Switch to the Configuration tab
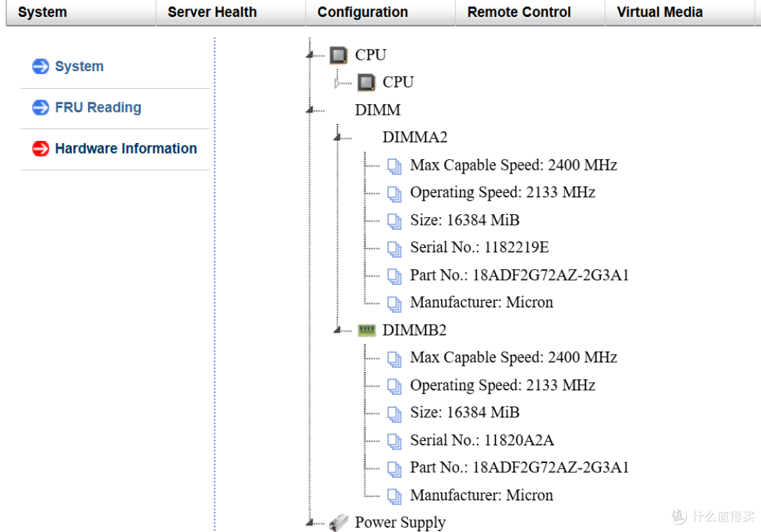The height and width of the screenshot is (532, 761). 362,12
